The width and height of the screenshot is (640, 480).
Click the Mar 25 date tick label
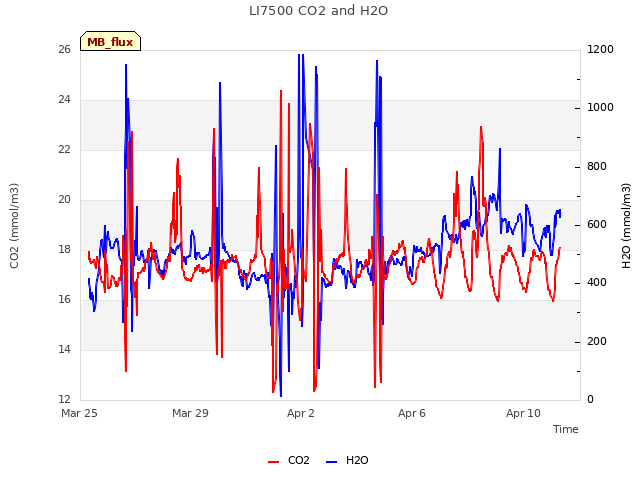[x=79, y=413]
